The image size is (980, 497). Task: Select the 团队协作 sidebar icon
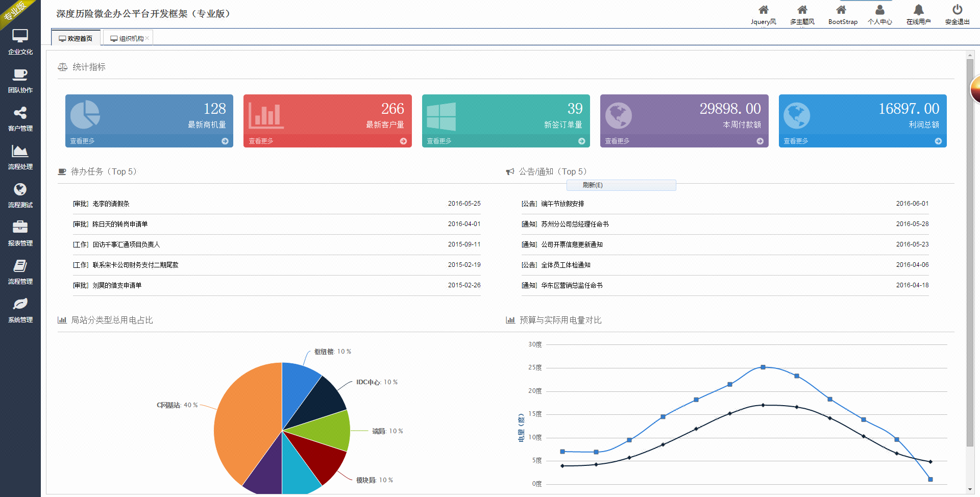click(x=20, y=80)
